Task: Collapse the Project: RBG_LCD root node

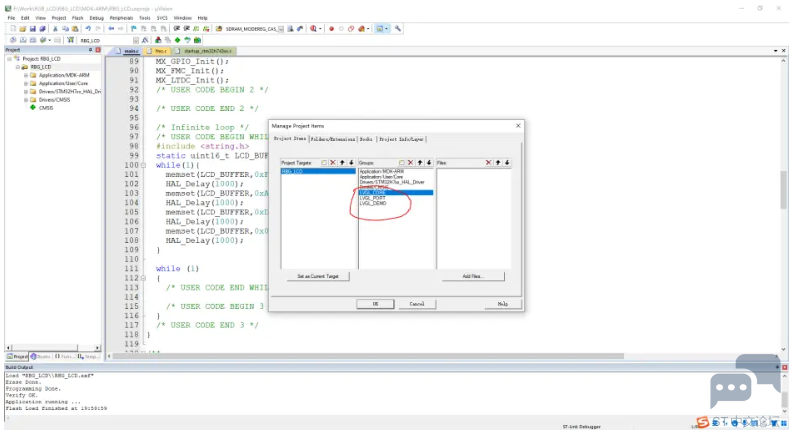Action: 10,59
